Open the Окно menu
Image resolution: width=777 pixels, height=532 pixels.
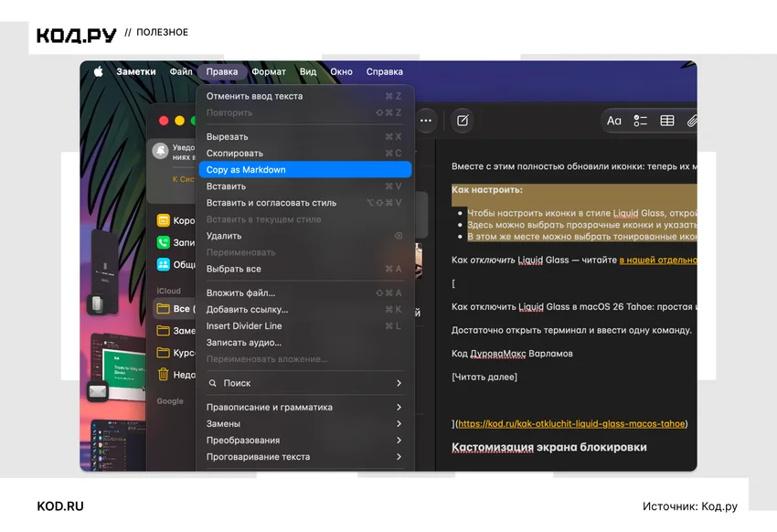(x=342, y=72)
